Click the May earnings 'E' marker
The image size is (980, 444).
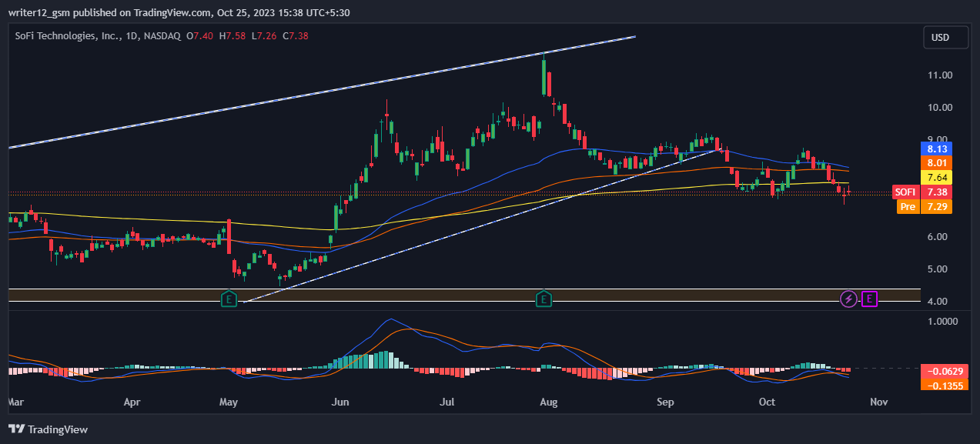point(229,299)
